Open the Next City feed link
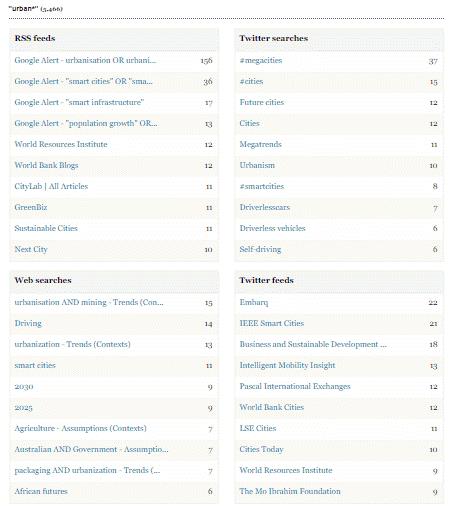 [31, 249]
